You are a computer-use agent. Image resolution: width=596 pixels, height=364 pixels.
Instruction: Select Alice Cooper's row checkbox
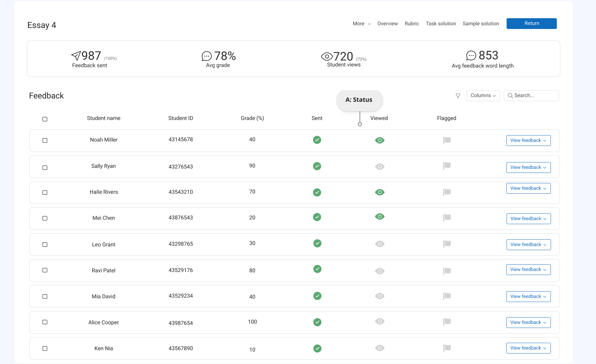coord(45,322)
